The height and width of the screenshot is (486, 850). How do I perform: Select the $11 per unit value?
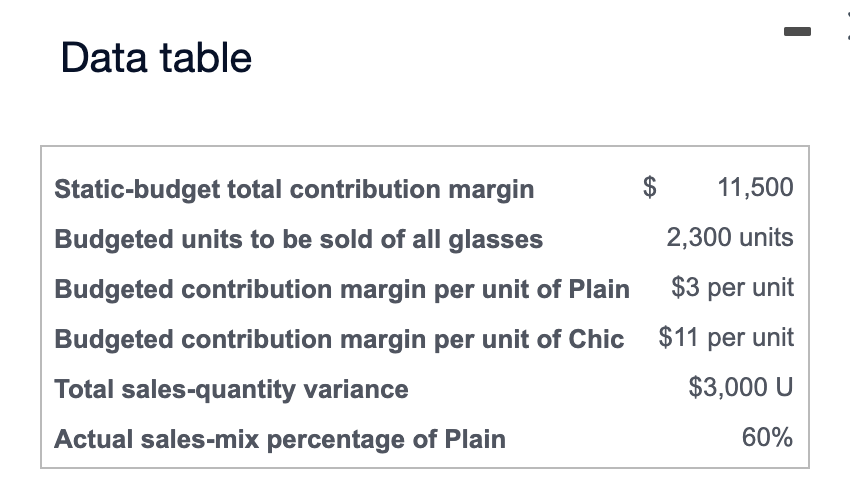726,337
